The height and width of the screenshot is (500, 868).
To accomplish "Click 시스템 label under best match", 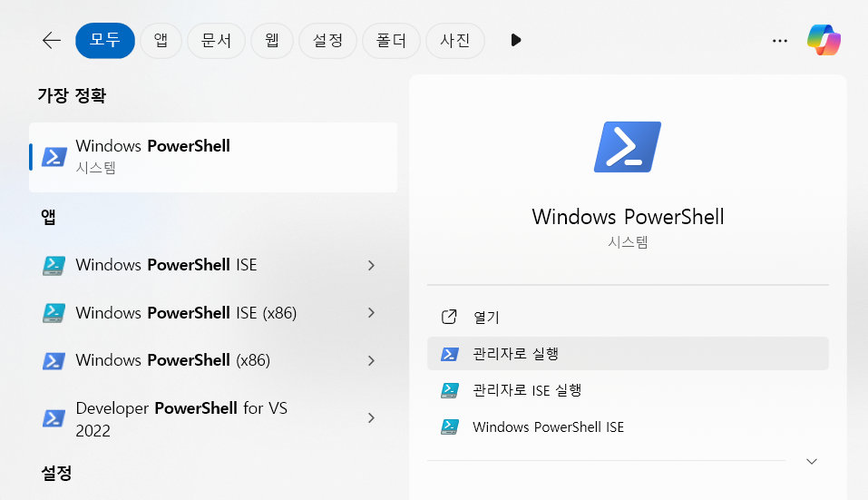I will point(96,168).
